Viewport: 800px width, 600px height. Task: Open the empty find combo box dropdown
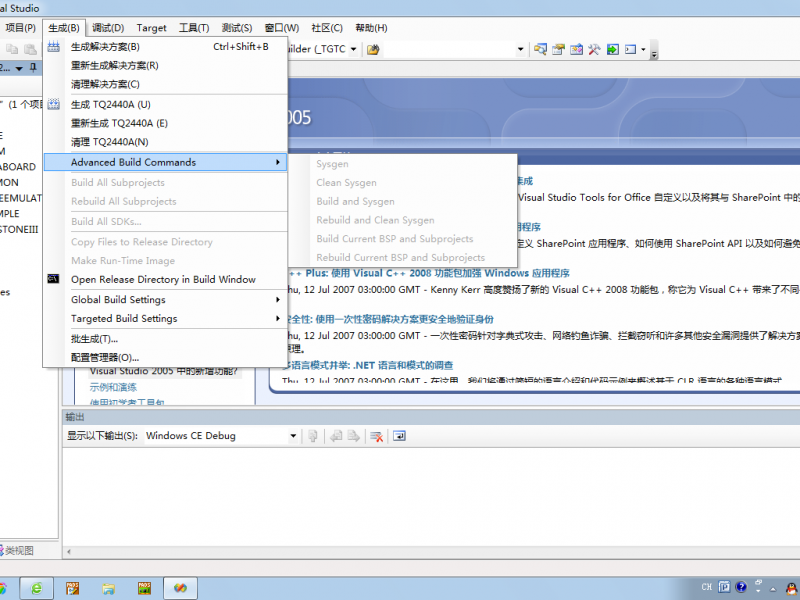point(520,48)
